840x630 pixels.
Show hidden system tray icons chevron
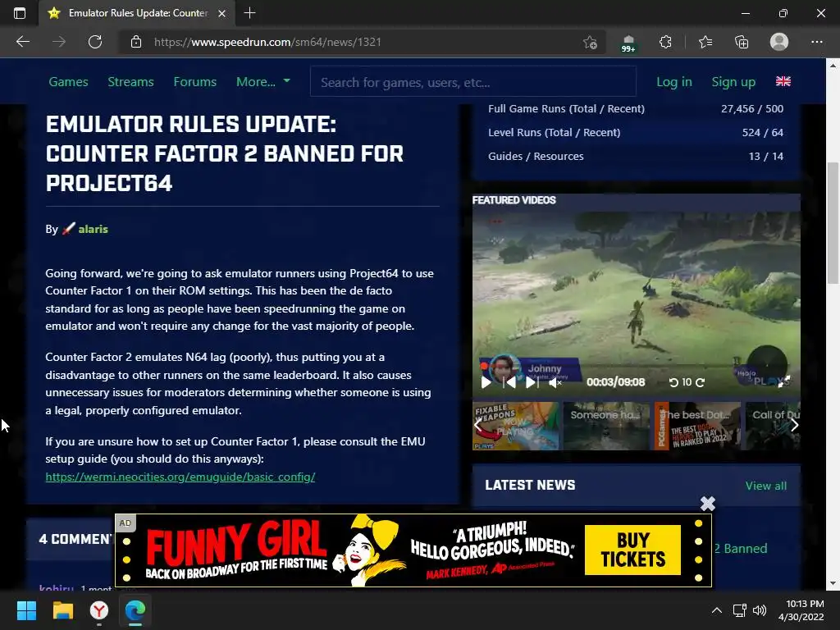(716, 610)
